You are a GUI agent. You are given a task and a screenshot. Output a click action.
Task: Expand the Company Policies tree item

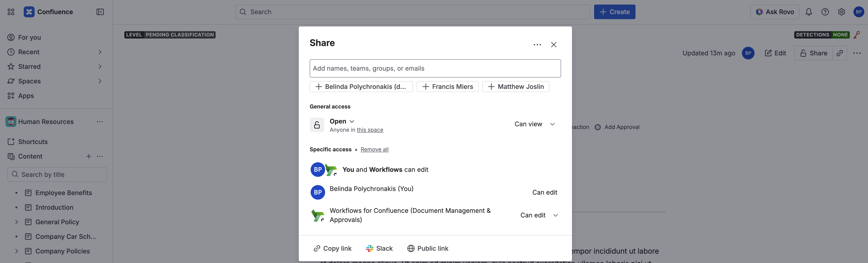pyautogui.click(x=17, y=251)
